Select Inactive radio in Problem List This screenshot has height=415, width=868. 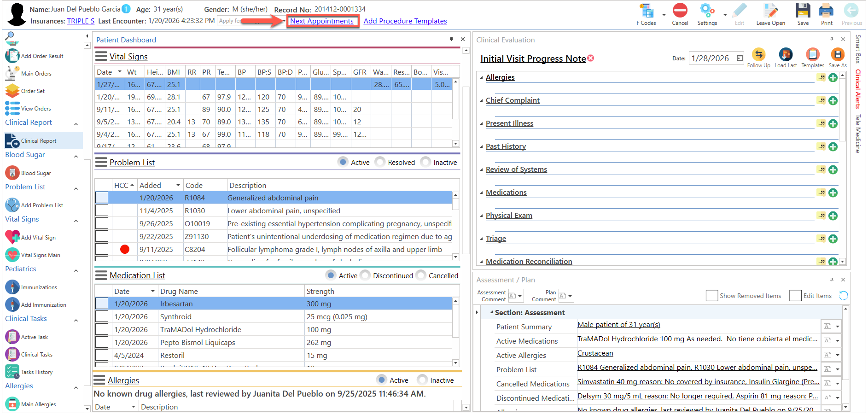(x=426, y=162)
